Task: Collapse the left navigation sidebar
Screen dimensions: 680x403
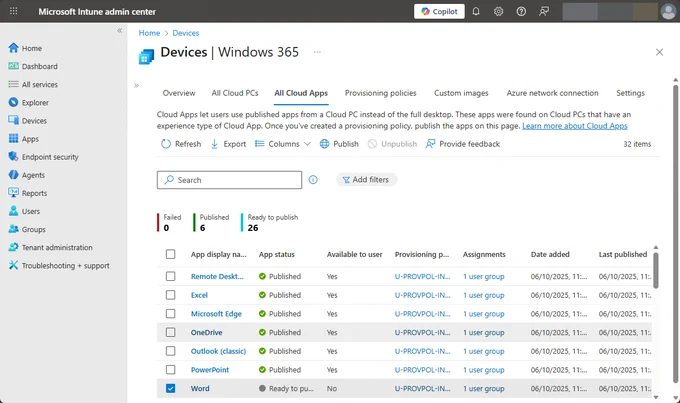Action: pyautogui.click(x=119, y=30)
